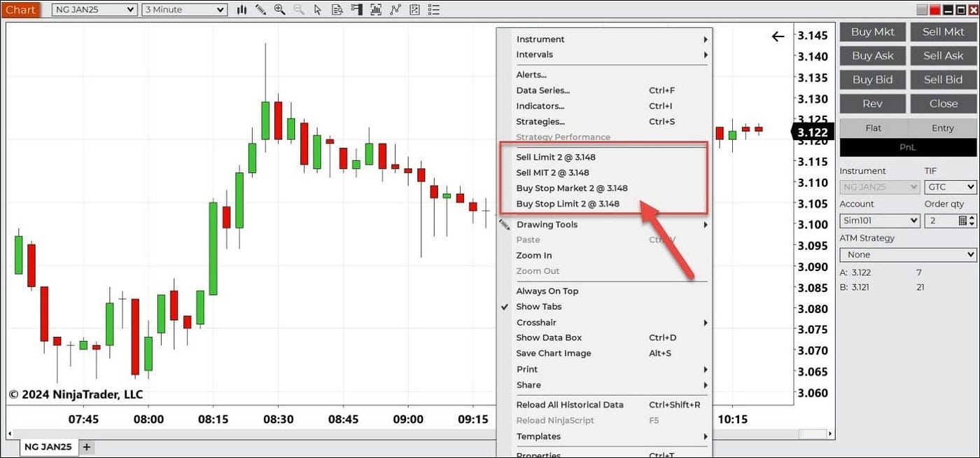Viewport: 980px width, 458px height.
Task: Switch to the NG JAN25 bottom tab
Action: (x=48, y=447)
